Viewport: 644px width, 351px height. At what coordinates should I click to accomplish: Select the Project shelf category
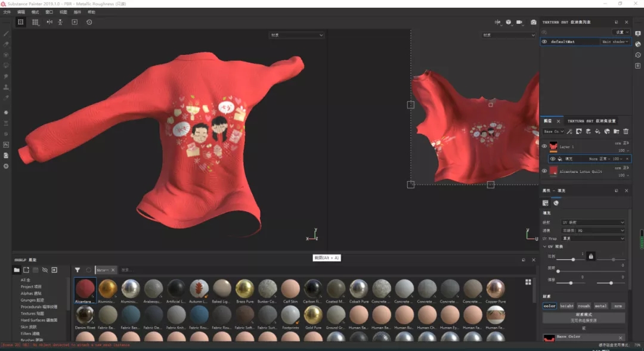[x=31, y=287]
